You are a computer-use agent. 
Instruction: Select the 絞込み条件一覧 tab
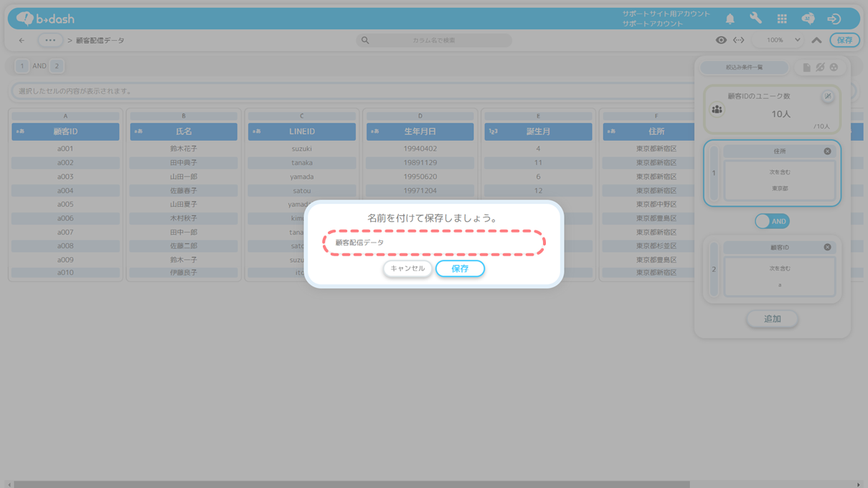pyautogui.click(x=744, y=67)
